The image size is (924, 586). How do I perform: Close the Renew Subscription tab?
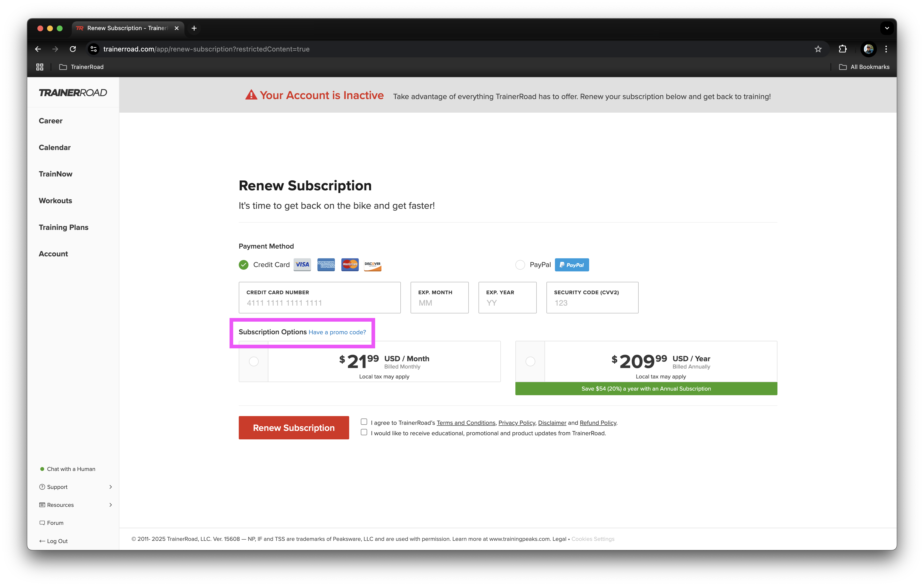coord(176,28)
